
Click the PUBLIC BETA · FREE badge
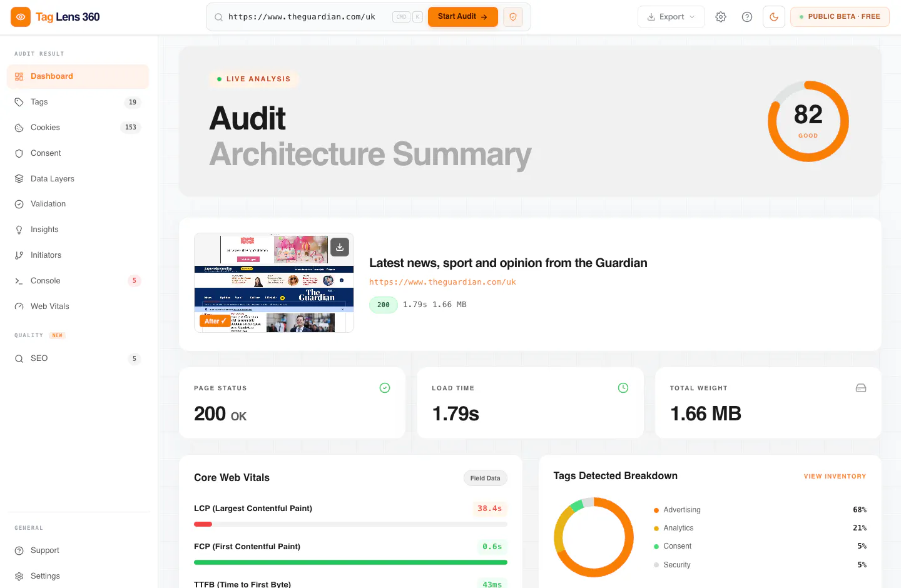[x=840, y=17]
